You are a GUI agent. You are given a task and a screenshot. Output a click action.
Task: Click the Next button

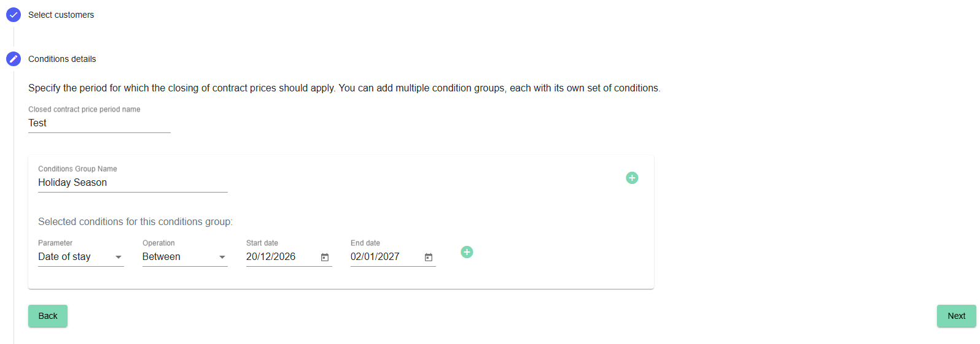coord(956,316)
